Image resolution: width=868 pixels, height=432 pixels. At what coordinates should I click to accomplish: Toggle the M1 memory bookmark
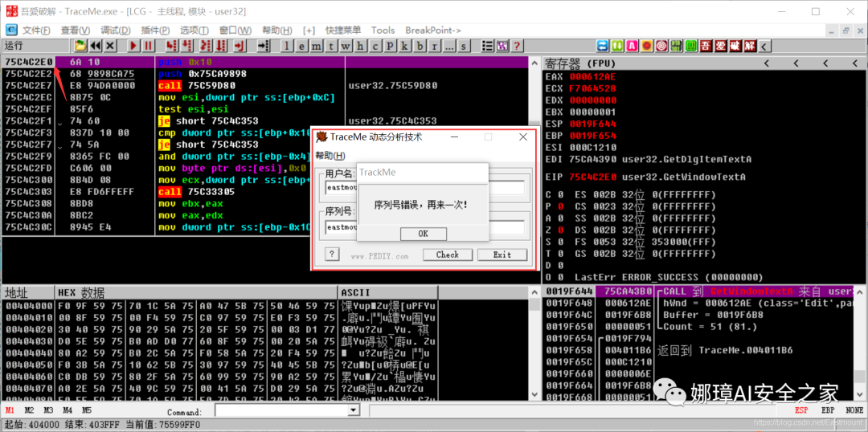(x=10, y=410)
